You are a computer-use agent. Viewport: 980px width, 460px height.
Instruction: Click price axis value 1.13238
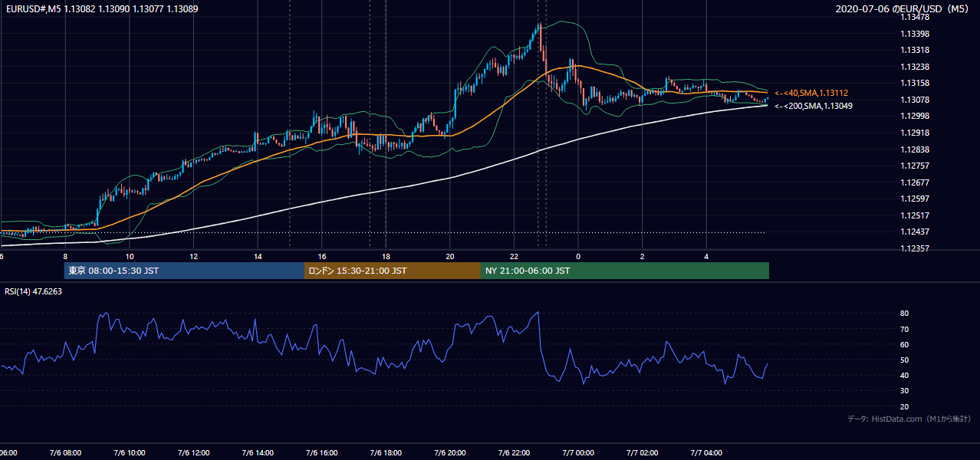(x=915, y=67)
